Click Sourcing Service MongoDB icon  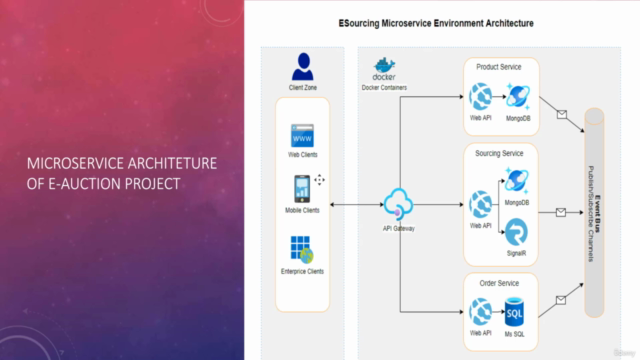(x=516, y=181)
